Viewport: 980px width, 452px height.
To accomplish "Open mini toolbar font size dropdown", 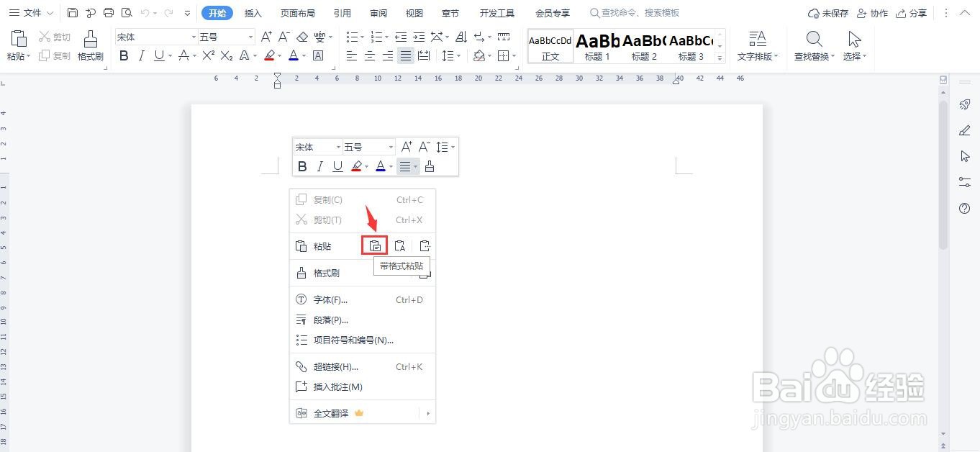I will pyautogui.click(x=391, y=147).
